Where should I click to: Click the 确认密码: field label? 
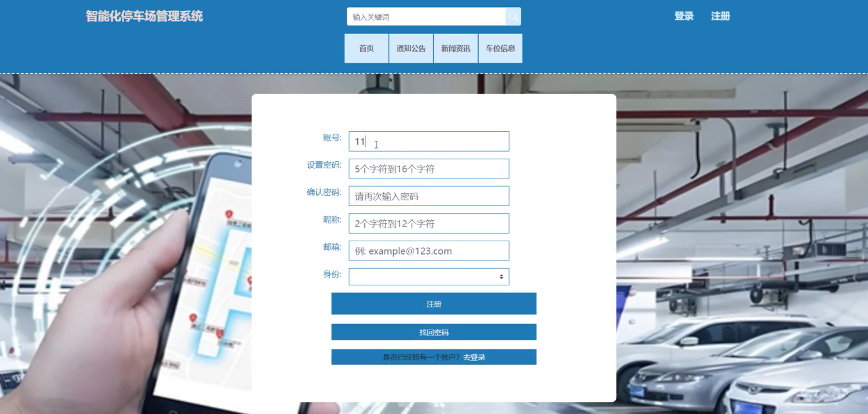point(325,192)
